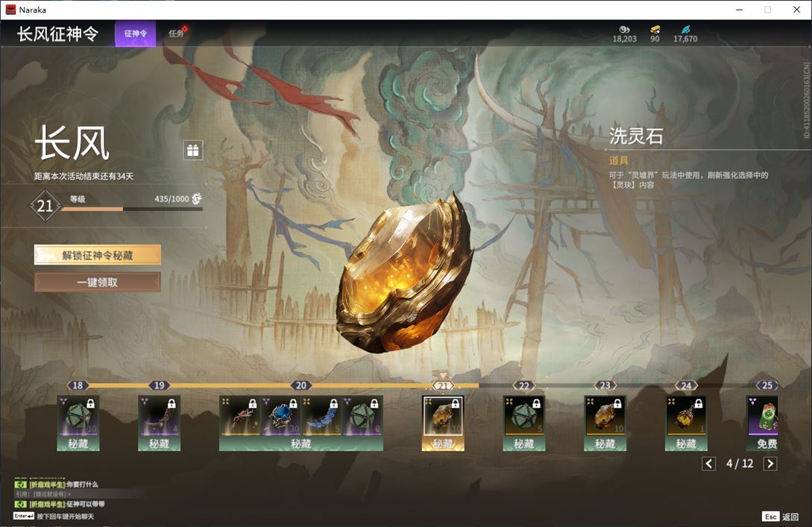This screenshot has height=527, width=812.
Task: Click the current level 21 marker
Action: click(x=443, y=385)
